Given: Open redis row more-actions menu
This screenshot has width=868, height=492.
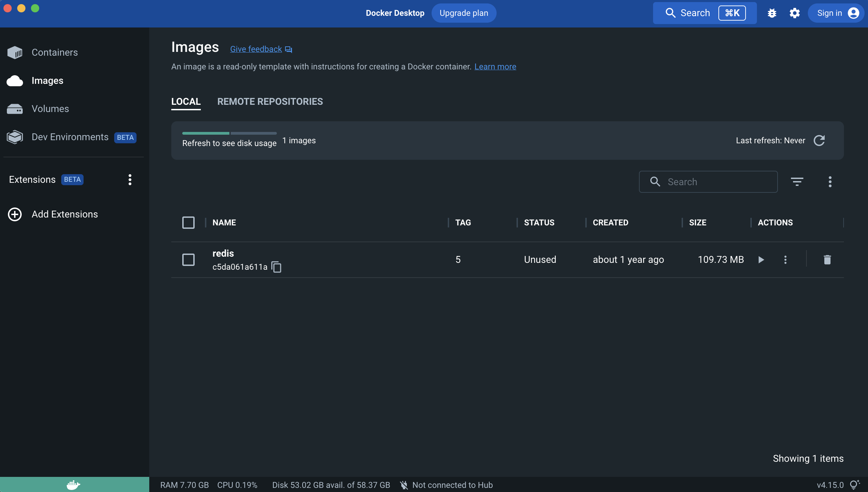Looking at the screenshot, I should click(785, 260).
